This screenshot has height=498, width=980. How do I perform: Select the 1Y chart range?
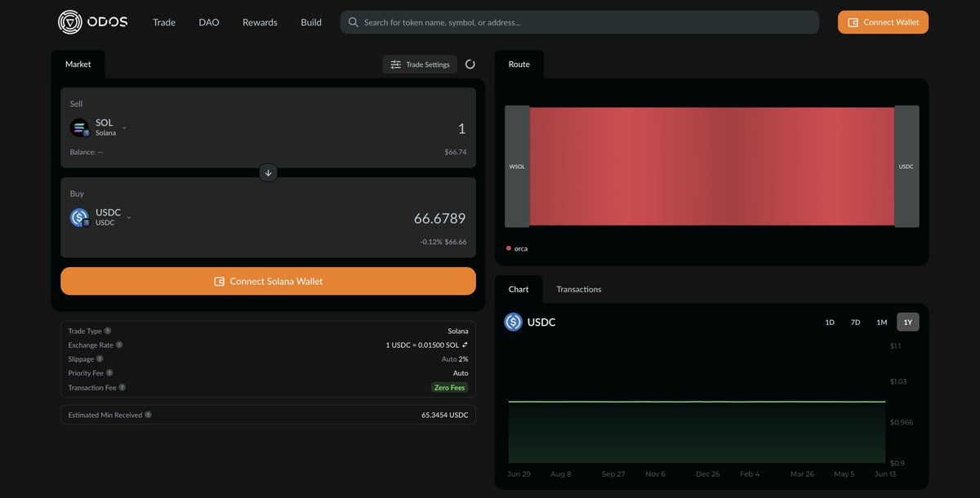pos(908,322)
